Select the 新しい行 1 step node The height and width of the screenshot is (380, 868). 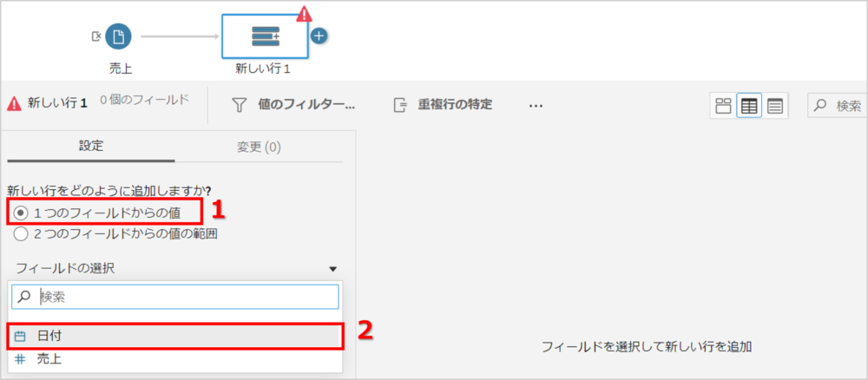(265, 36)
